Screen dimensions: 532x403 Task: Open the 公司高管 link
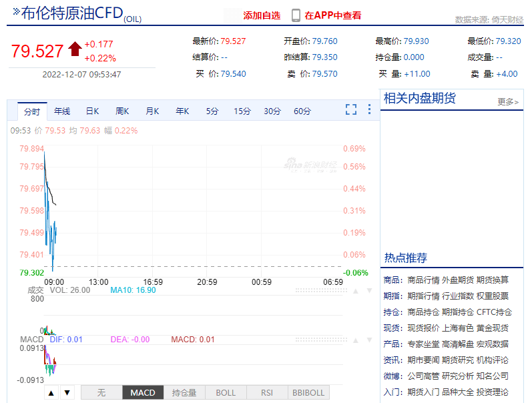point(423,376)
